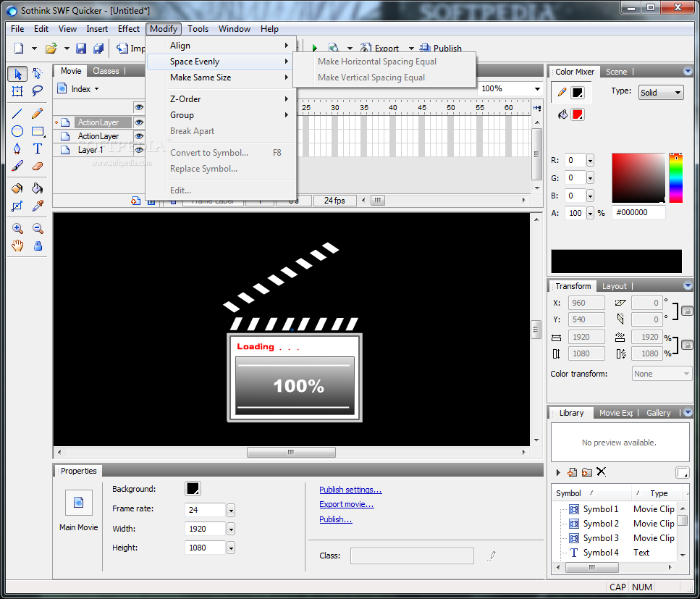The image size is (700, 599).
Task: Open the Effect menu
Action: [129, 28]
